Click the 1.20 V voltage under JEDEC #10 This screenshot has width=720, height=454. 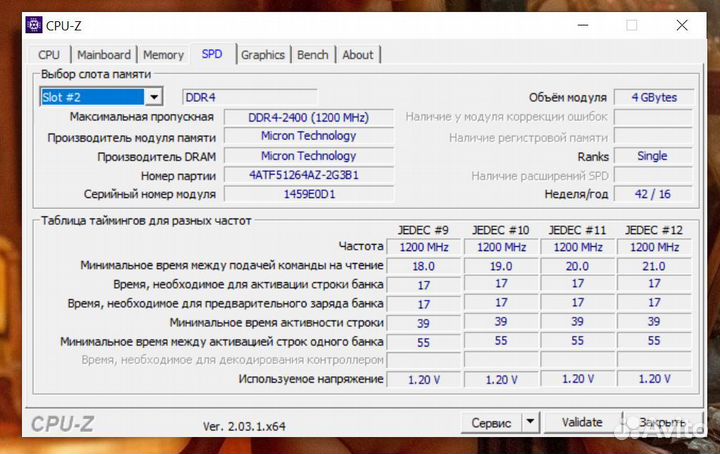point(501,380)
